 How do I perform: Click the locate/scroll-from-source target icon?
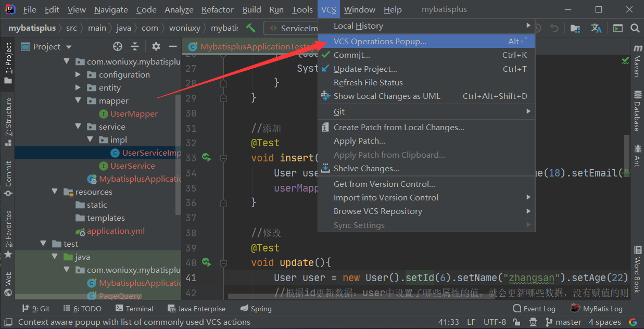point(118,46)
